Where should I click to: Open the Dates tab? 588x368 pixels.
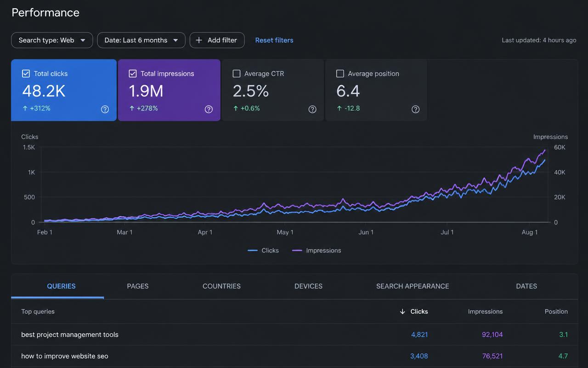point(526,286)
